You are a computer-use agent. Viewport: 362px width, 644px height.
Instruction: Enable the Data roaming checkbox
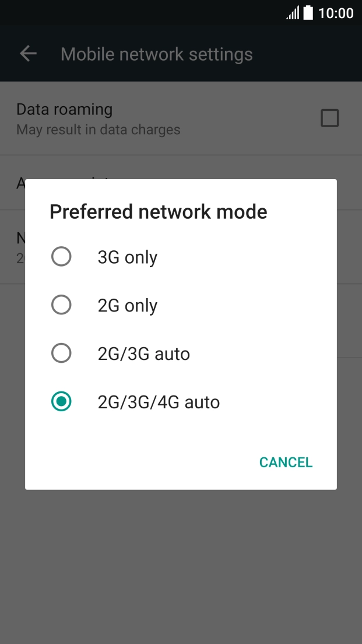pyautogui.click(x=330, y=118)
